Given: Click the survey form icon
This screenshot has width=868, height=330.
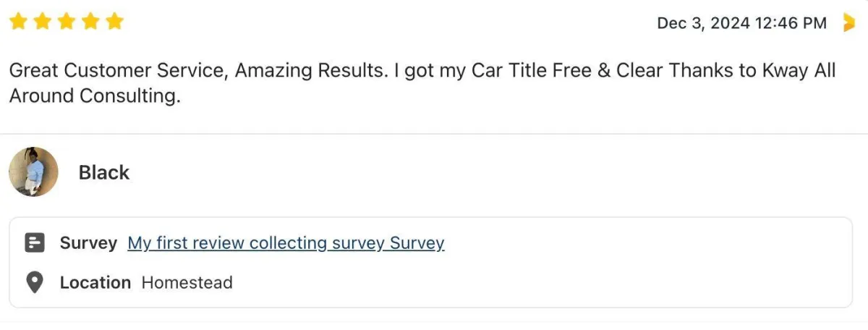Looking at the screenshot, I should (x=35, y=243).
